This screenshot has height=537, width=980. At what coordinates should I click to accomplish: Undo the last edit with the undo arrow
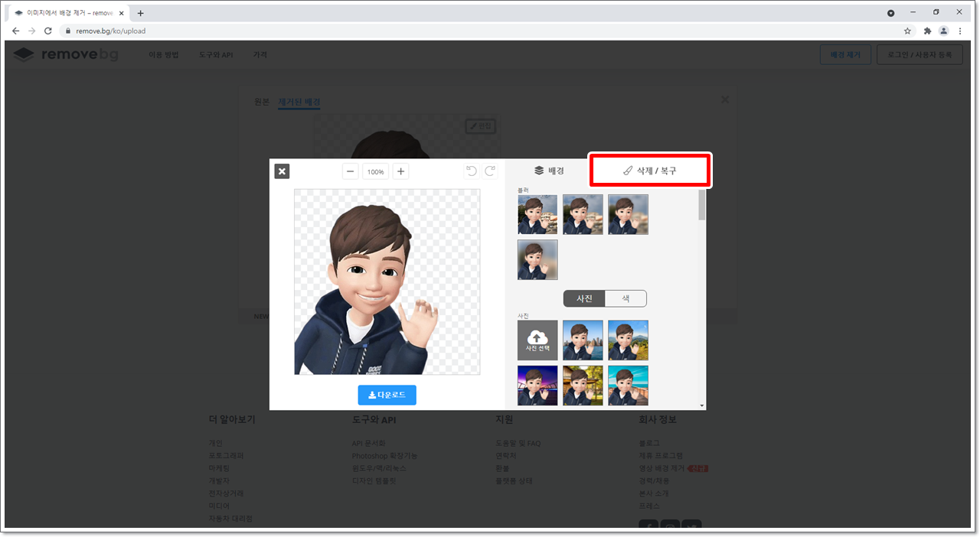coord(472,171)
